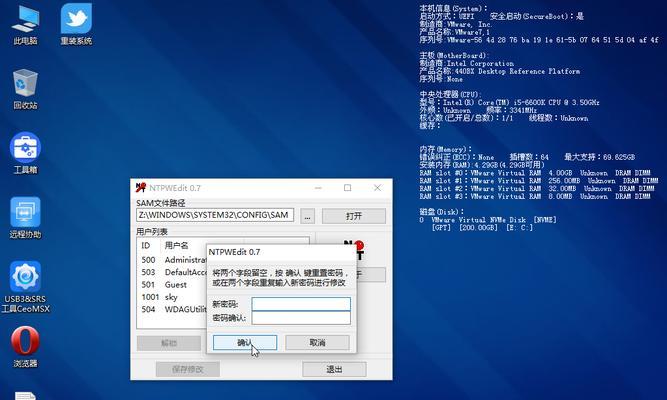Click the SAM文件路径 path text box
Viewport: 667px width, 400px height.
click(215, 215)
